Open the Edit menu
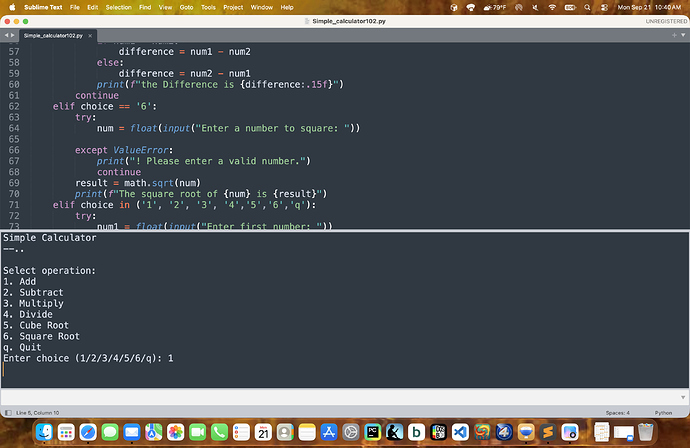Image resolution: width=690 pixels, height=448 pixels. [x=92, y=7]
